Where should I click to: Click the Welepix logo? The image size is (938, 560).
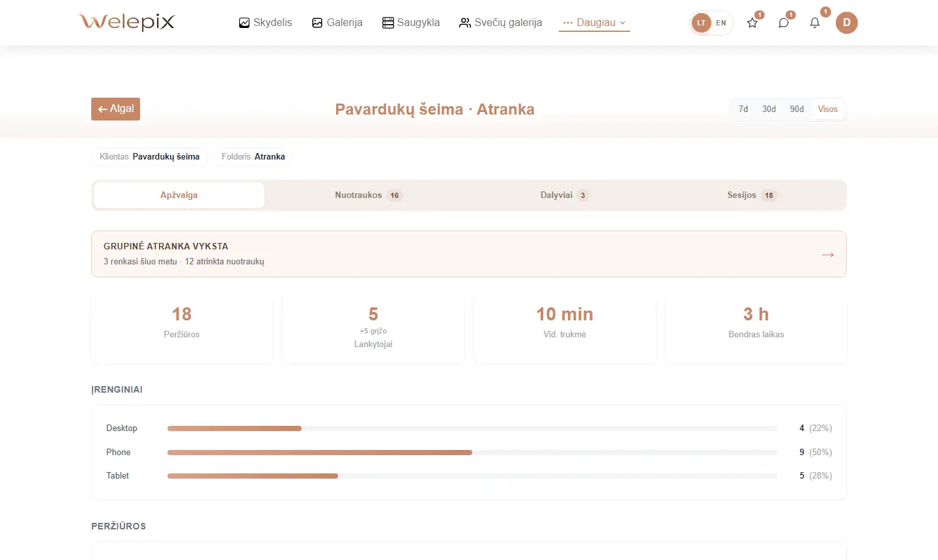127,22
